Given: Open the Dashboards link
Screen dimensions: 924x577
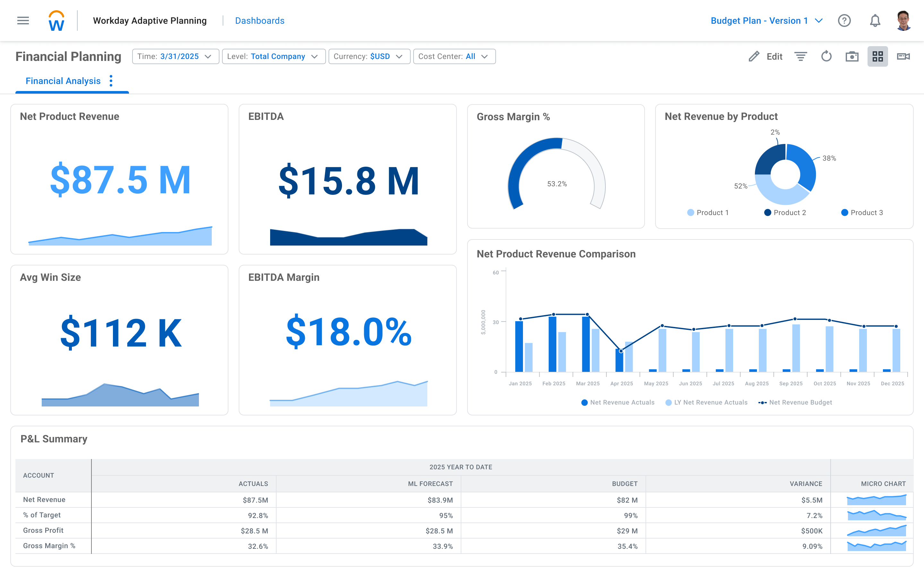Looking at the screenshot, I should pyautogui.click(x=260, y=21).
